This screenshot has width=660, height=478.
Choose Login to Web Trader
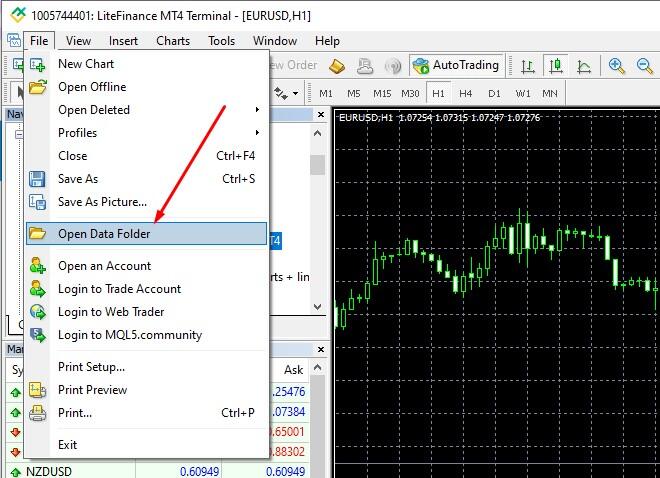(x=146, y=312)
